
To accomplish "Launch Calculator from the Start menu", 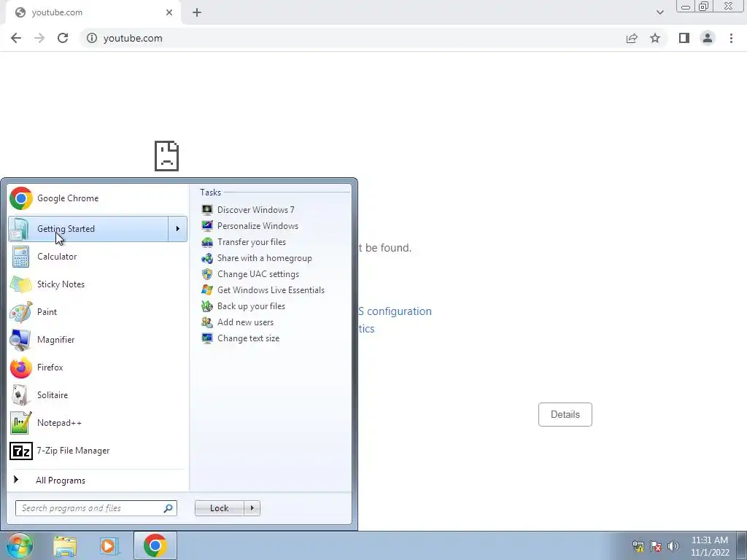I will click(x=98, y=257).
